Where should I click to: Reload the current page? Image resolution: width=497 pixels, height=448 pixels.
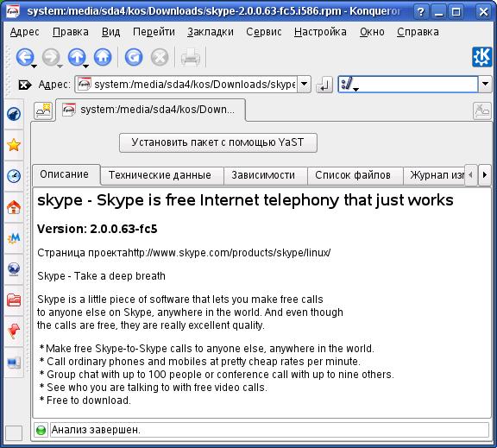click(134, 57)
